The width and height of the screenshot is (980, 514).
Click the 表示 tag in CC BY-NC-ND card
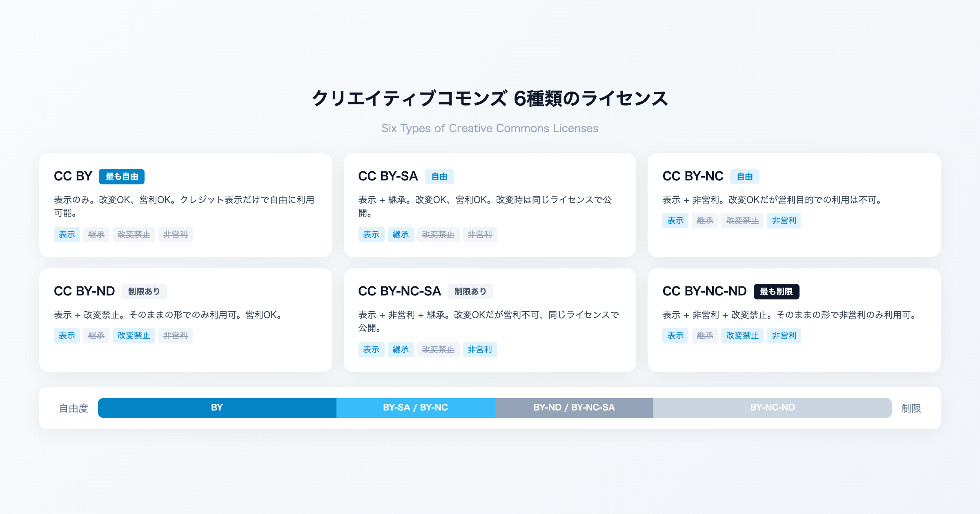[675, 336]
